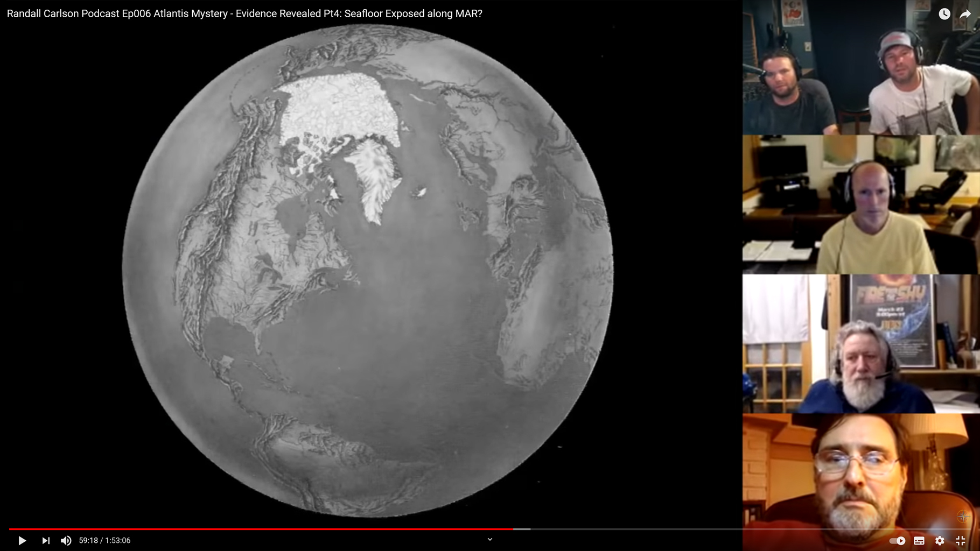
Task: Click the compass channel watermark
Action: (x=963, y=517)
